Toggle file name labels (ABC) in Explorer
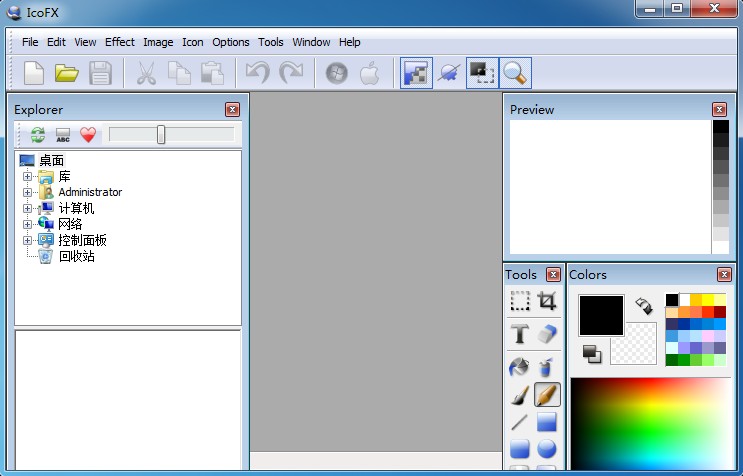The image size is (743, 476). point(63,135)
